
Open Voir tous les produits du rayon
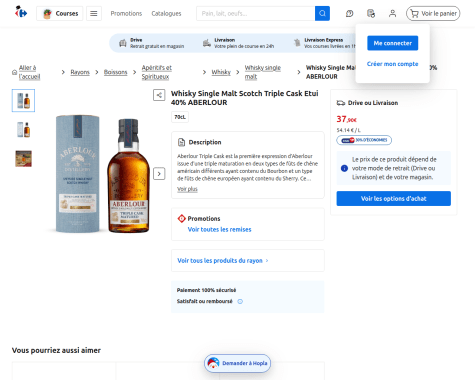point(223,260)
